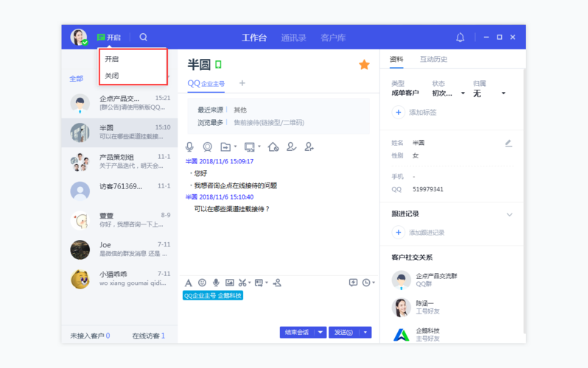
Task: Click the scissors screenshot icon
Action: point(242,283)
